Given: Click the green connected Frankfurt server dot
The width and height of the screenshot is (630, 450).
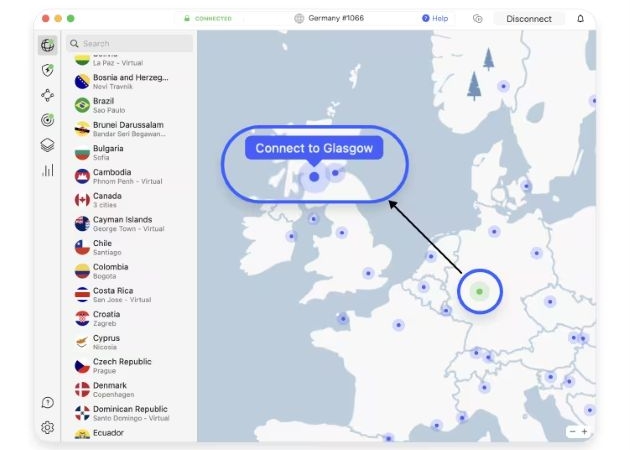Looking at the screenshot, I should [x=479, y=291].
